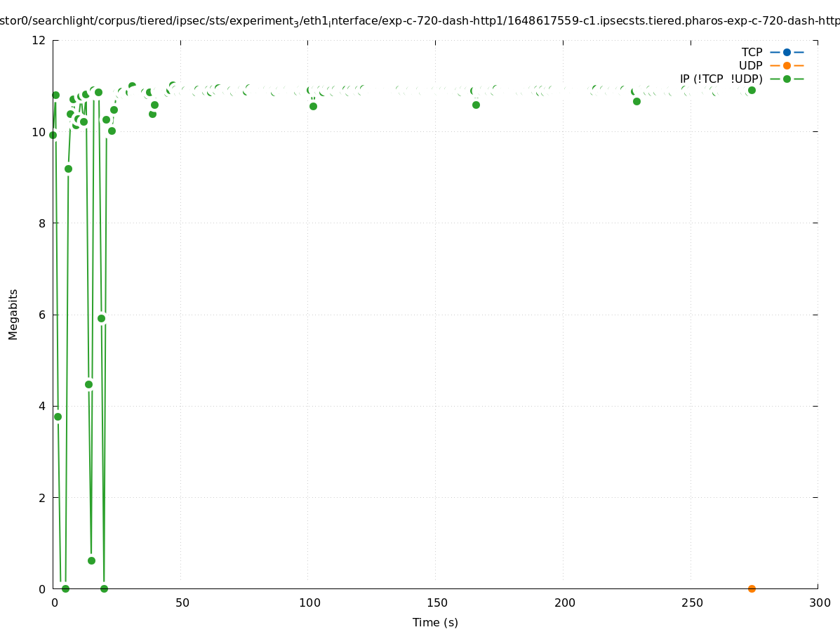Image resolution: width=840 pixels, height=632 pixels.
Task: Click the UDP orange legend marker
Action: 787,65
